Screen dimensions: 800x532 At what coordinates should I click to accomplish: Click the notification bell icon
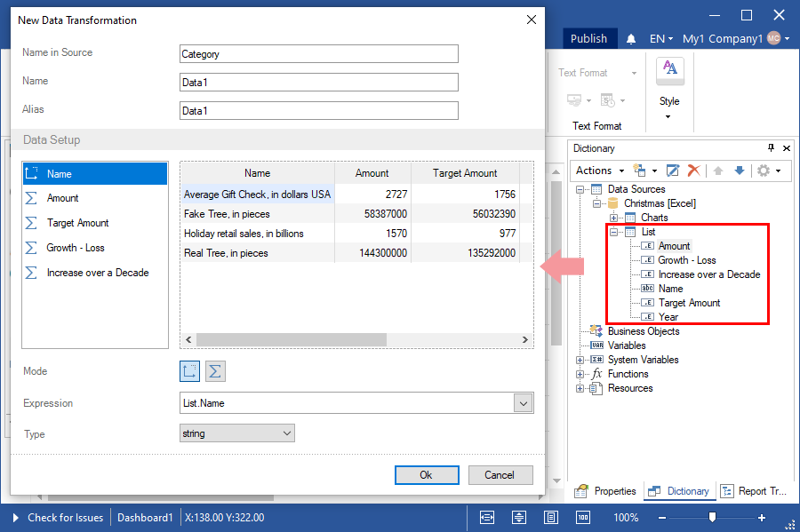pos(631,39)
